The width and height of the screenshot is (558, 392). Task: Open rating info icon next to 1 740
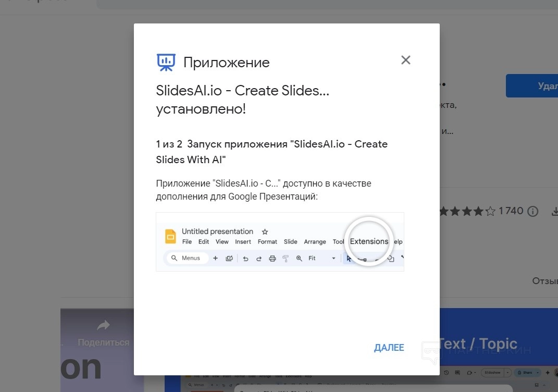point(532,212)
